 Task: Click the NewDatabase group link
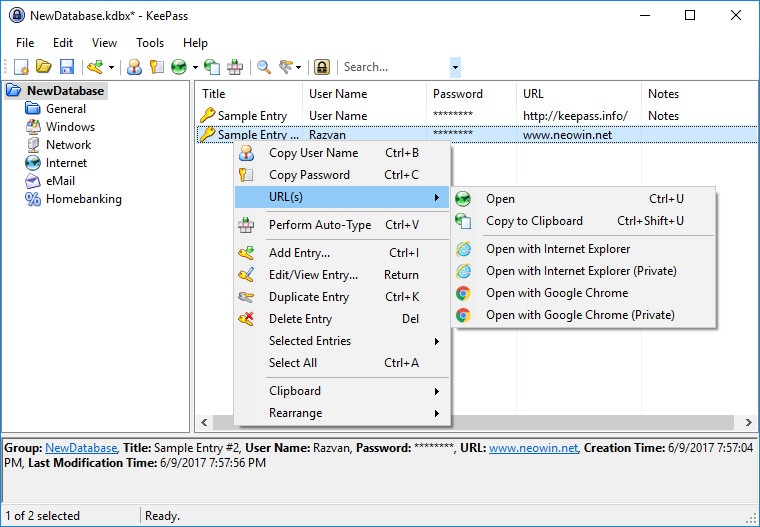pyautogui.click(x=81, y=448)
